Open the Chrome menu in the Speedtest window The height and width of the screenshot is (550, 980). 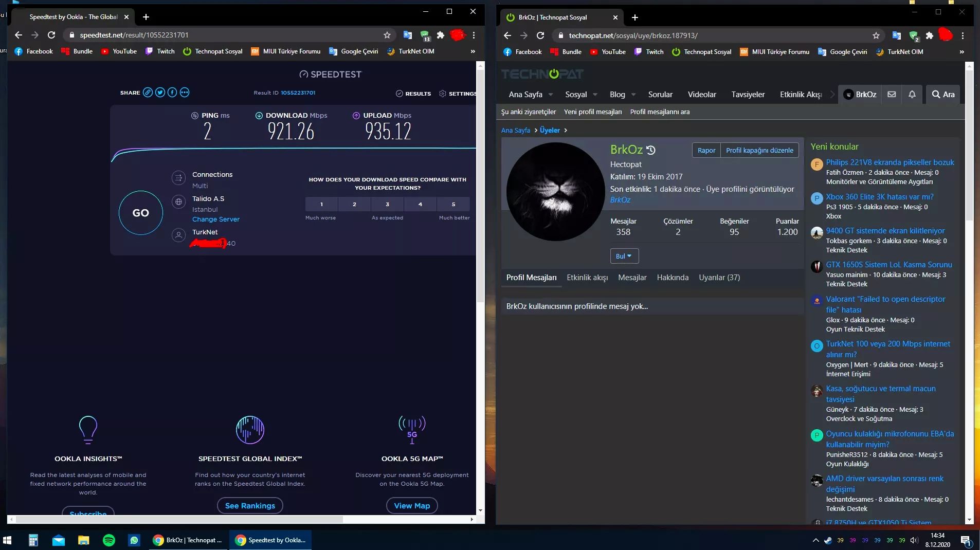(x=474, y=35)
